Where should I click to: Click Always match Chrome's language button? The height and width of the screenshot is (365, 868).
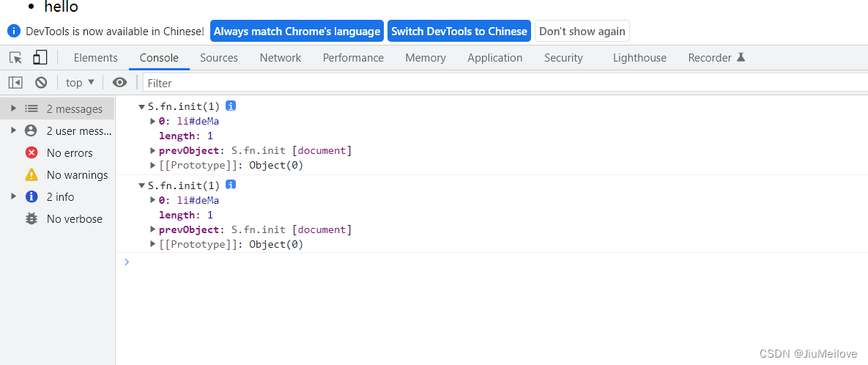click(297, 32)
